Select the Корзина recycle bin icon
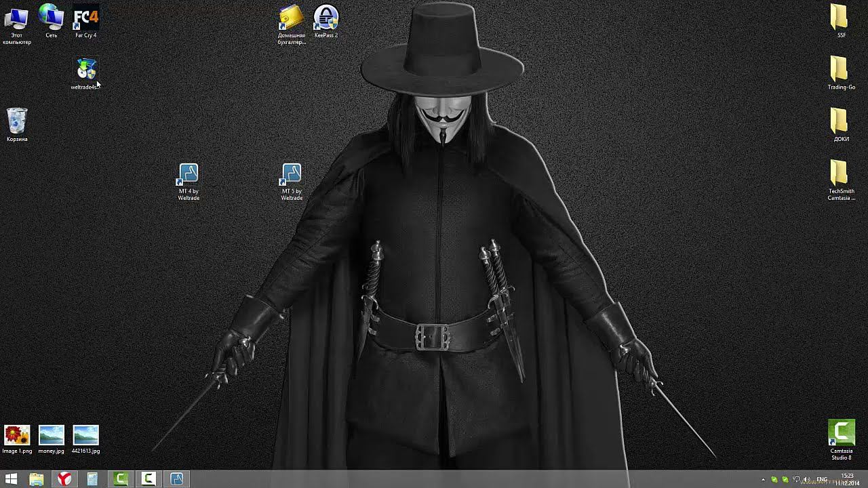Image resolution: width=868 pixels, height=488 pixels. 17,125
